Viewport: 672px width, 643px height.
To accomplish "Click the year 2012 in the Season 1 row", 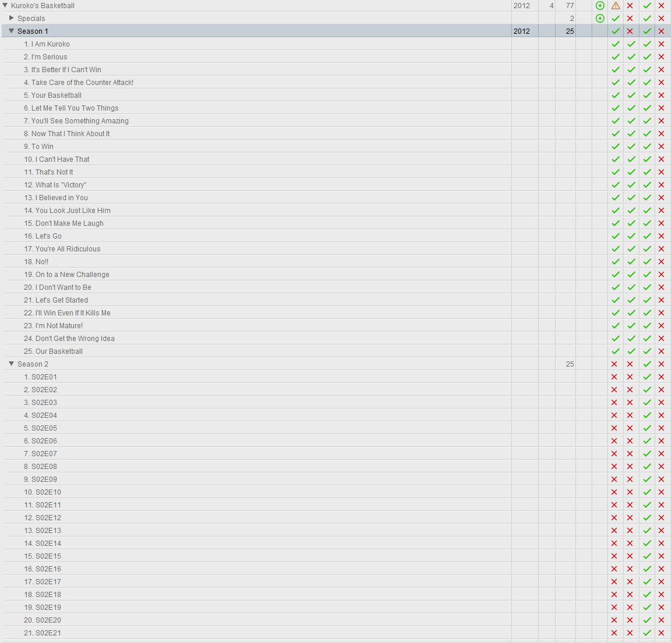I will click(x=522, y=31).
